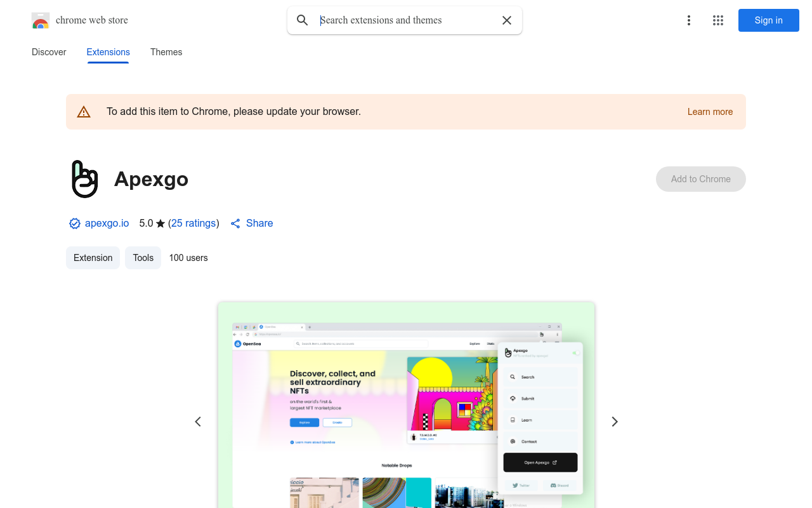Screen dimensions: 812x508
Task: Click the Apexgo hand logo icon
Action: click(85, 179)
